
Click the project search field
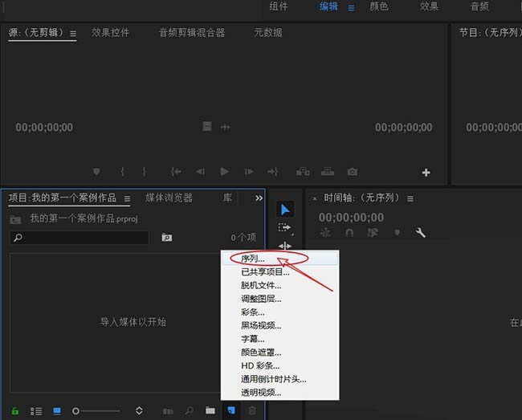pyautogui.click(x=80, y=238)
